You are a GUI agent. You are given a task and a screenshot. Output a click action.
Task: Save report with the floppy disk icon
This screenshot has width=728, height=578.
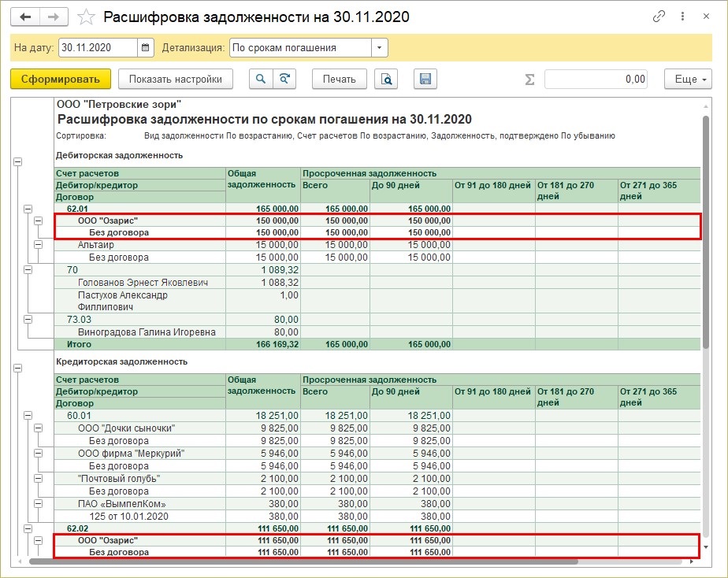click(425, 80)
